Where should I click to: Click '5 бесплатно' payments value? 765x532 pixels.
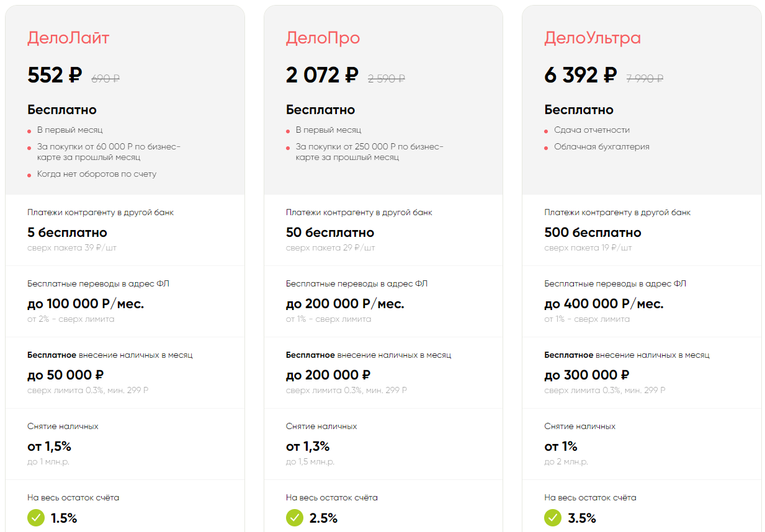[x=67, y=233]
